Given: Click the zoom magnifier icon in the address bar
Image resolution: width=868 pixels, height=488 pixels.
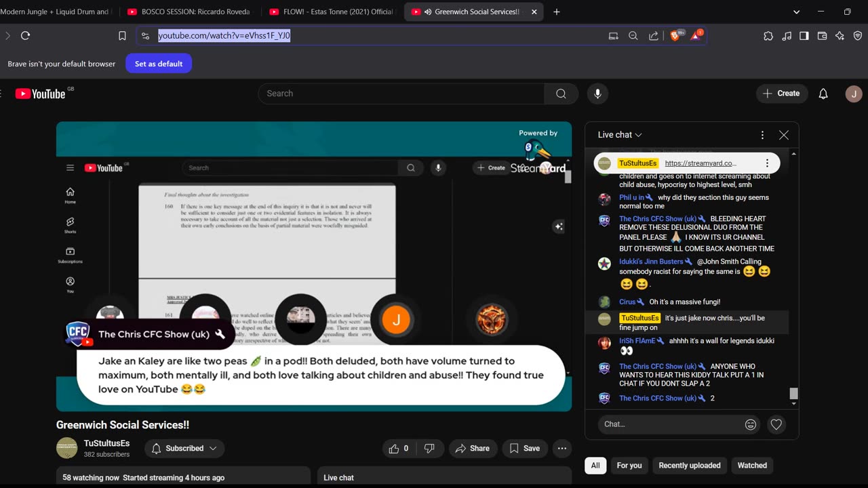Looking at the screenshot, I should (x=633, y=36).
